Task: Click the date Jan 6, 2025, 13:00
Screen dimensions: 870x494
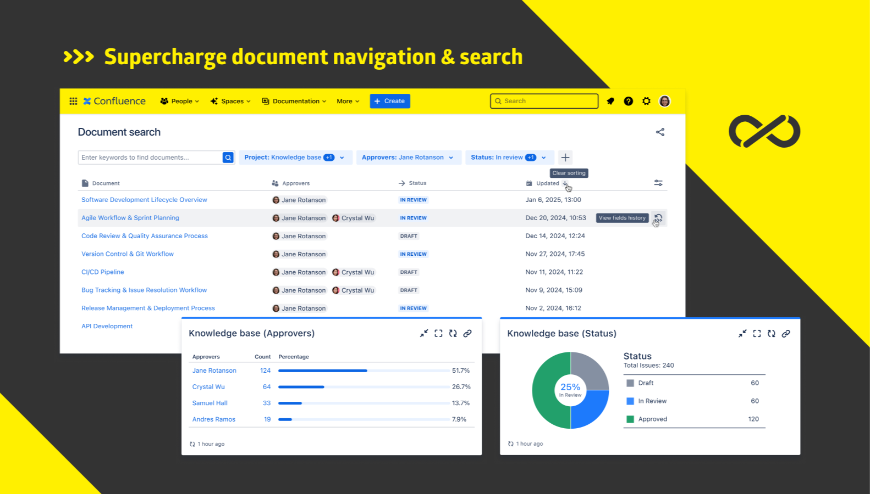Action: [553, 200]
